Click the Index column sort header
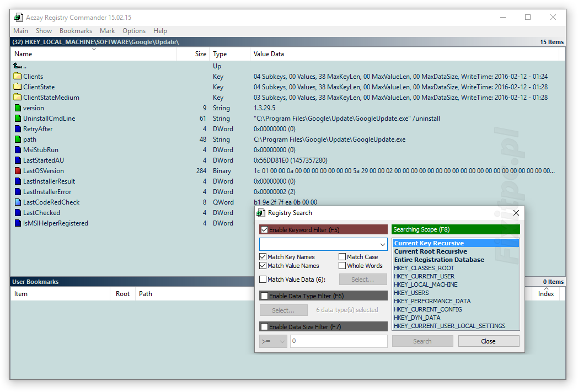578x392 pixels. [x=546, y=294]
